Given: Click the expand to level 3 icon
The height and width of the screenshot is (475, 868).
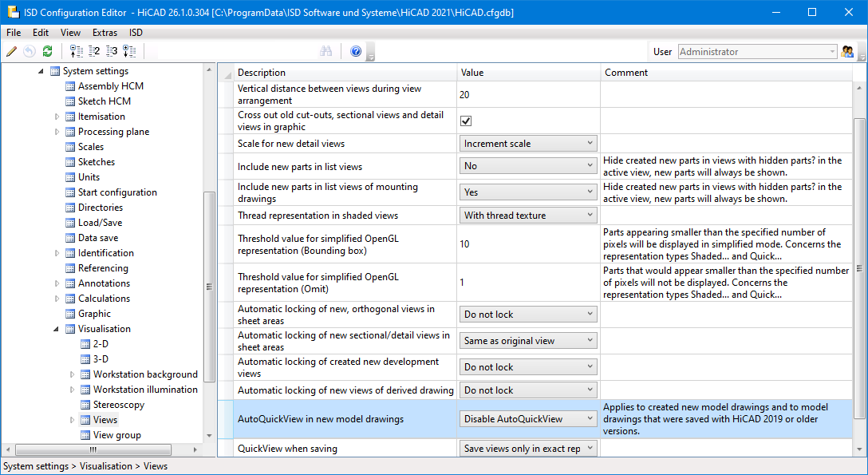Looking at the screenshot, I should (112, 51).
